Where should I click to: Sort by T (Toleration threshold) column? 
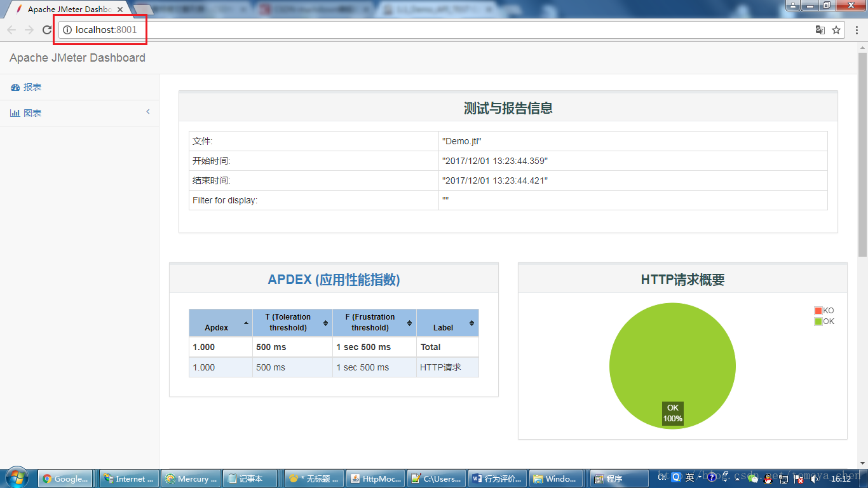coord(292,323)
